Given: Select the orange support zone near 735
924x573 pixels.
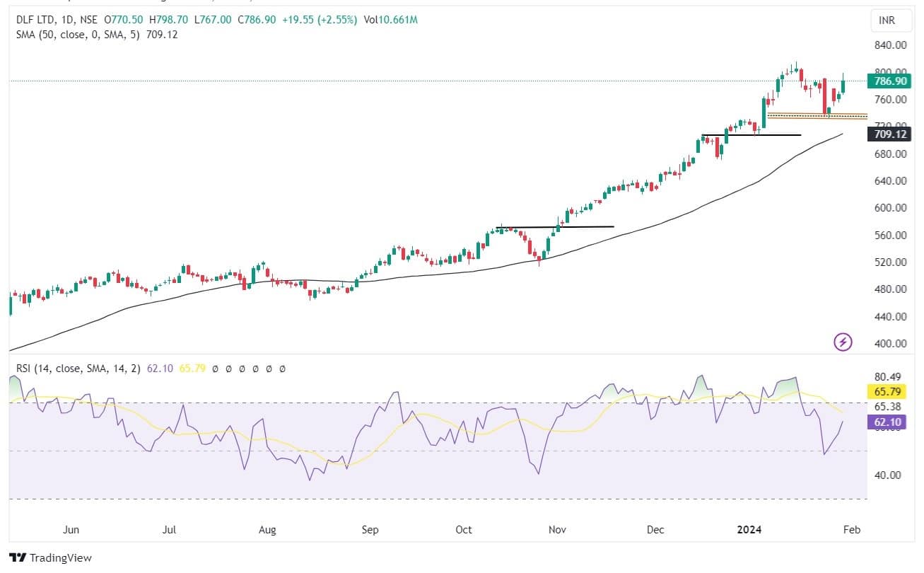Looking at the screenshot, I should pyautogui.click(x=817, y=115).
